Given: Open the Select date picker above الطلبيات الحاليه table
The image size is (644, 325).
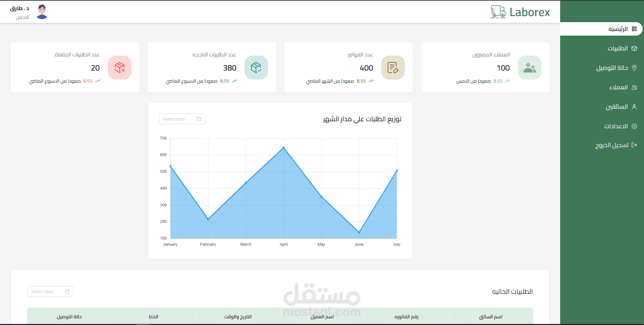Looking at the screenshot, I should point(50,291).
